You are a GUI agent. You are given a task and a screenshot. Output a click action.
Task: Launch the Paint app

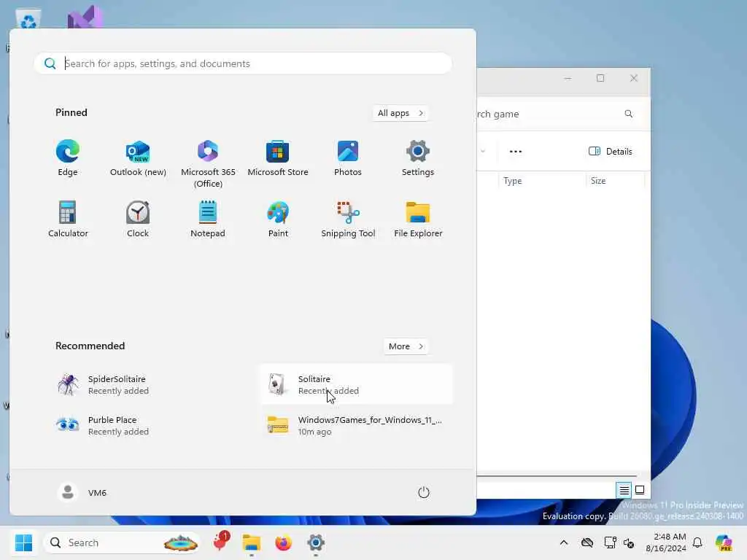[278, 219]
